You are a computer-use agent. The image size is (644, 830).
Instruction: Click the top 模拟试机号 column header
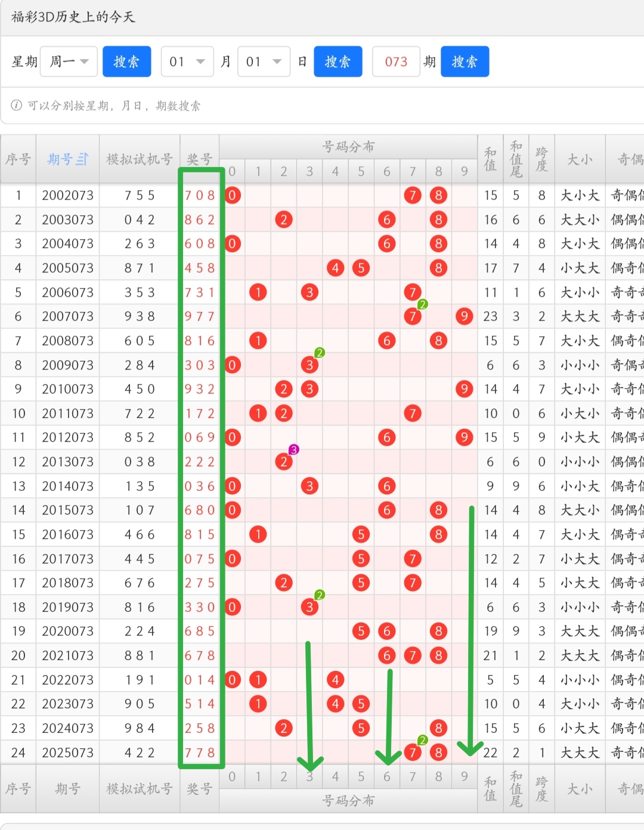pyautogui.click(x=140, y=159)
